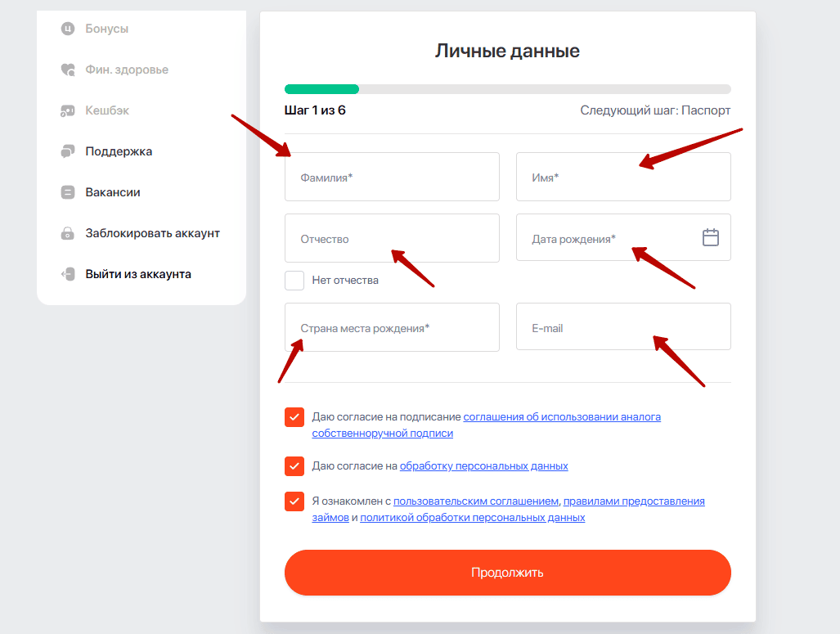Click the Продолжить button
840x634 pixels.
tap(507, 573)
